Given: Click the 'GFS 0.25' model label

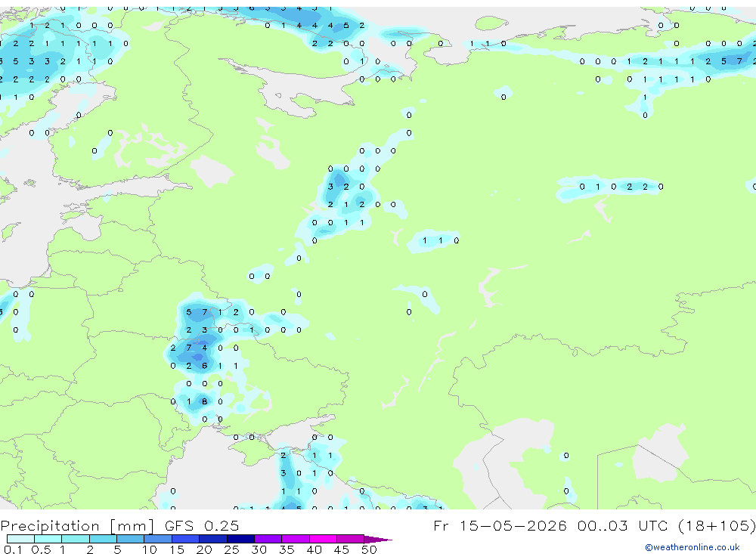Looking at the screenshot, I should coord(202,525).
